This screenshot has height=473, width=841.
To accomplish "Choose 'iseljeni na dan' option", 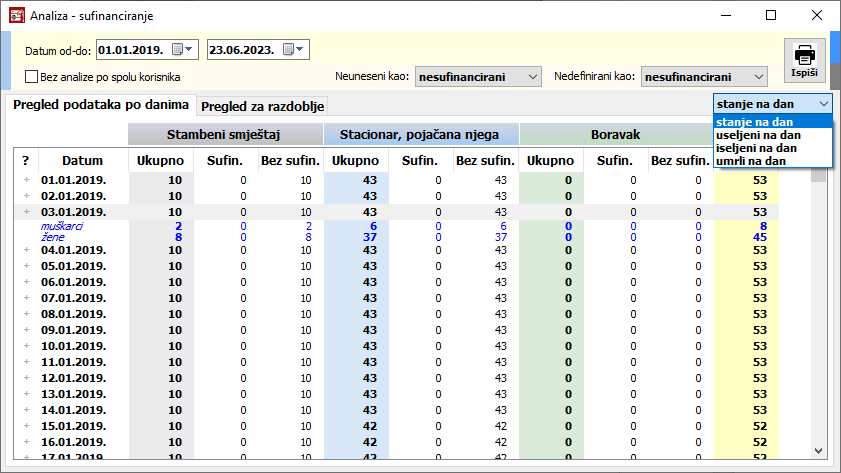I will pyautogui.click(x=757, y=148).
